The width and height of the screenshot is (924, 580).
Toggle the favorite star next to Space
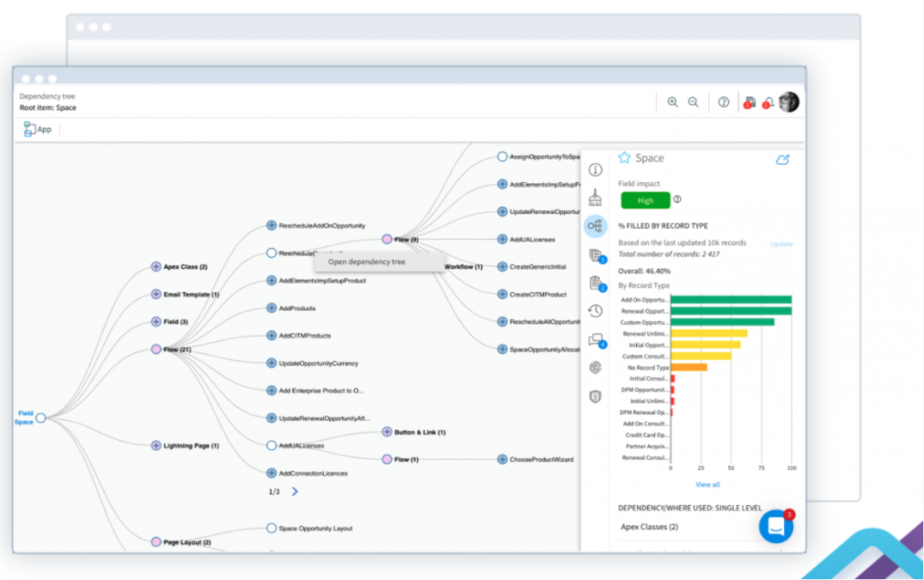pos(624,159)
